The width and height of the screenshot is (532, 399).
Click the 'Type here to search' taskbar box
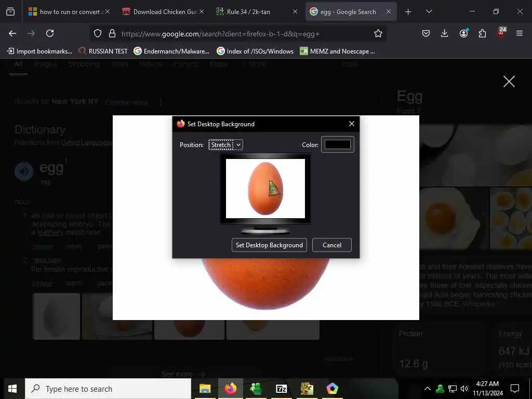[108, 389]
